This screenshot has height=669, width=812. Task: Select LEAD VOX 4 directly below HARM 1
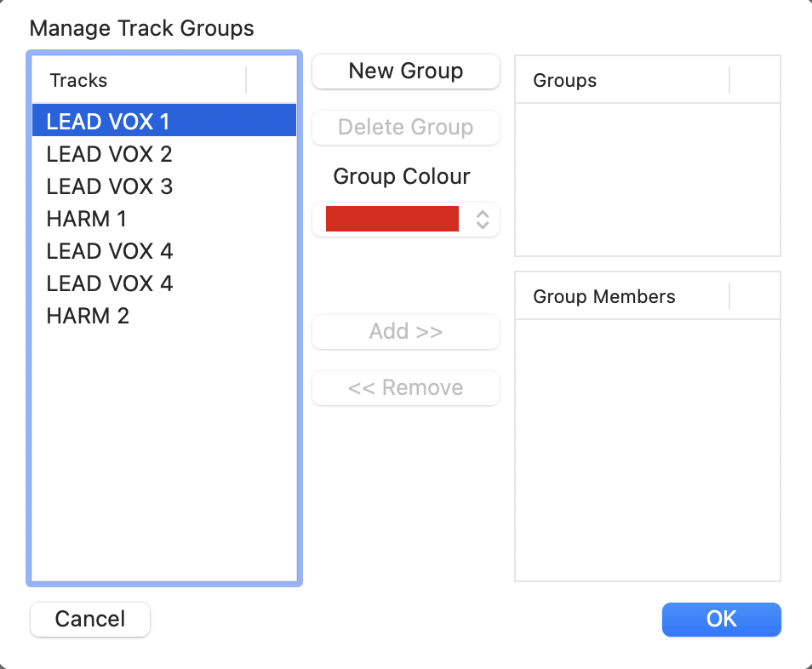click(110, 251)
